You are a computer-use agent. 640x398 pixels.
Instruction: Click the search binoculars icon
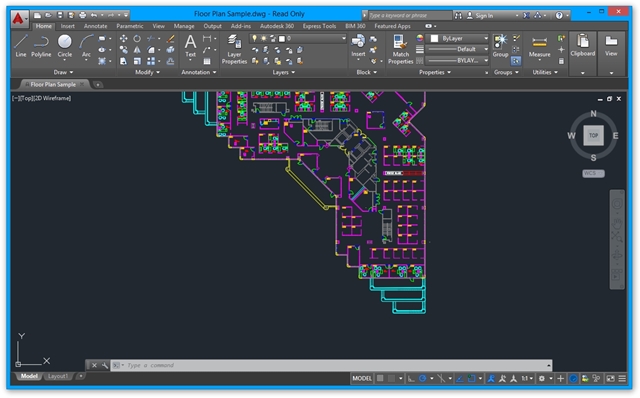(x=458, y=15)
